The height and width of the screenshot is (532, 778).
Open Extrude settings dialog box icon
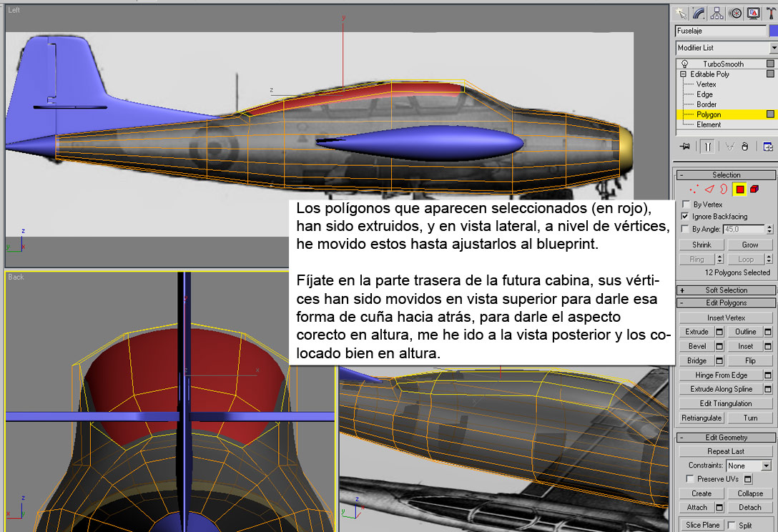pos(719,332)
